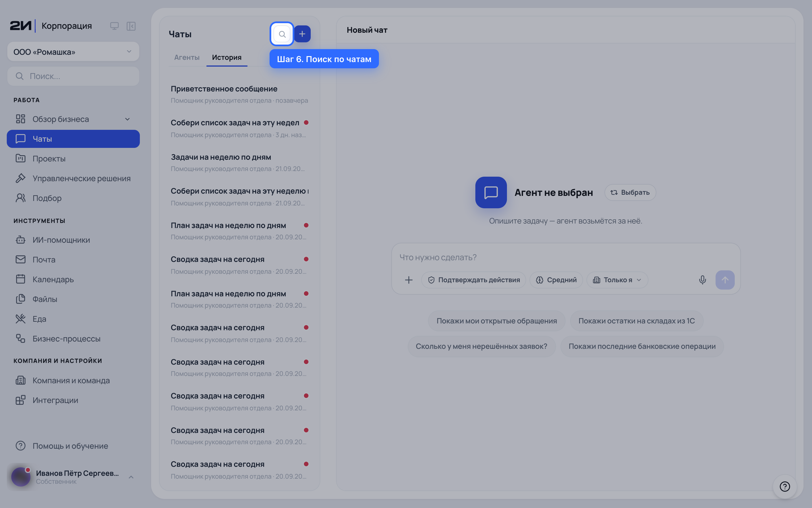This screenshot has height=508, width=812.
Task: Open ИИ-помощники tool
Action: click(73, 240)
